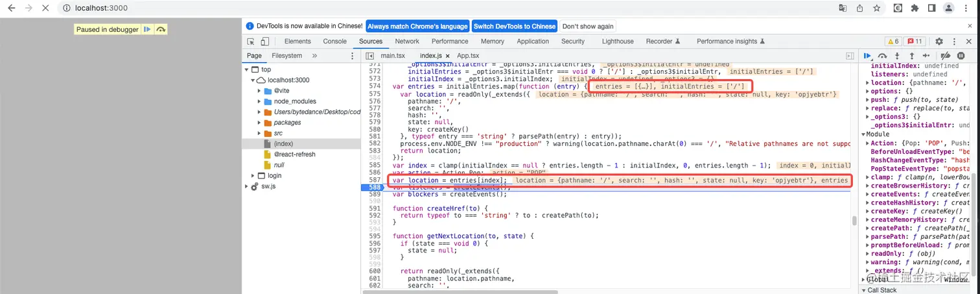Show more navigator tabs chevron
This screenshot has height=294, width=980.
tap(315, 56)
